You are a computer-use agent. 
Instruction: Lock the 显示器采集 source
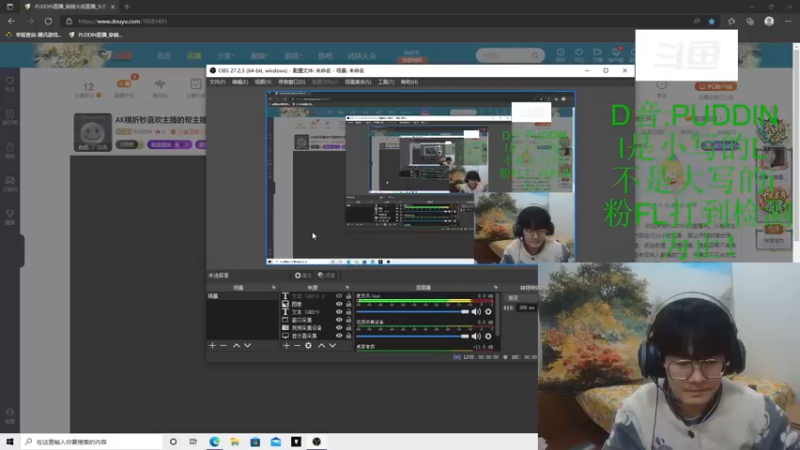tap(348, 336)
